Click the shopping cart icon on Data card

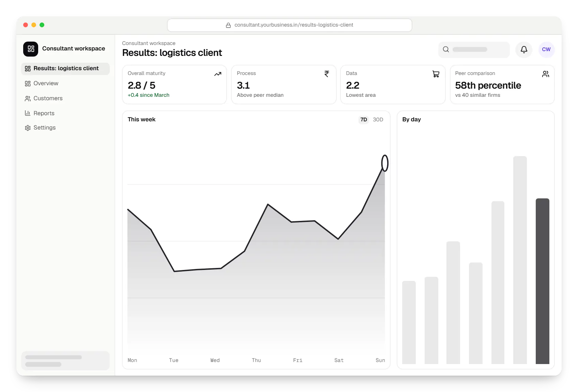coord(436,74)
